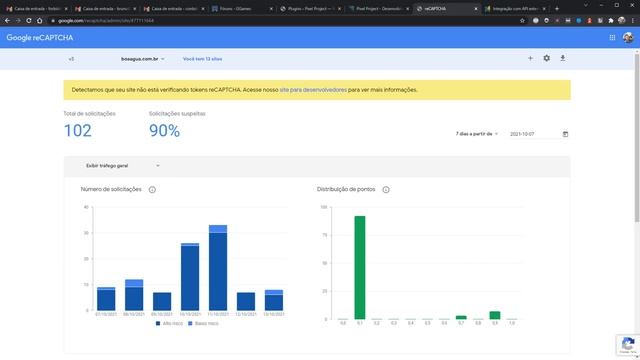Toggle the 'Baixo risco' legend item
The image size is (640, 360).
point(203,323)
